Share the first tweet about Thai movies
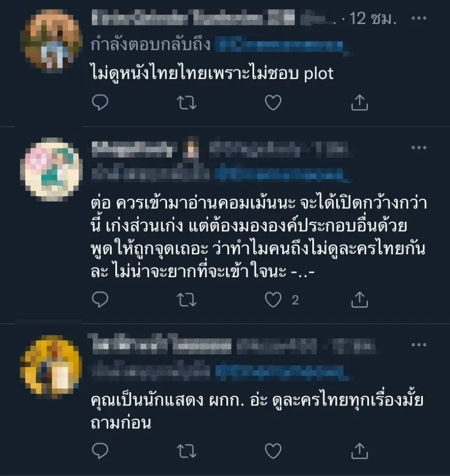450x476 pixels. point(359,103)
